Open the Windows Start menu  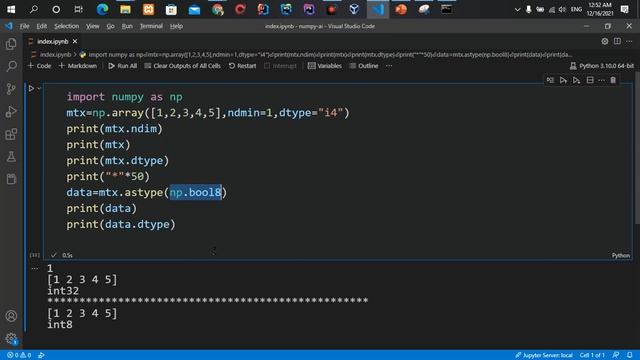pyautogui.click(x=11, y=9)
